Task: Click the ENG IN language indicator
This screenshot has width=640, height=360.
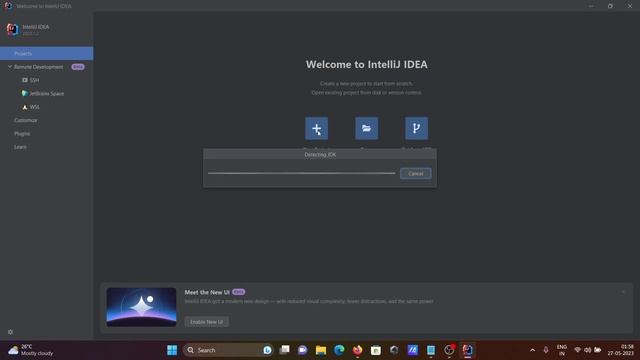Action: pyautogui.click(x=562, y=350)
